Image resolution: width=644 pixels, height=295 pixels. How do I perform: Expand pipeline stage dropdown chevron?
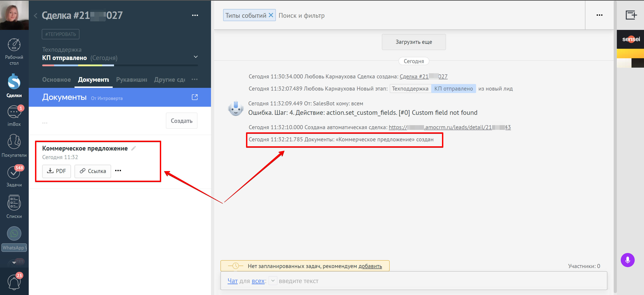(196, 57)
